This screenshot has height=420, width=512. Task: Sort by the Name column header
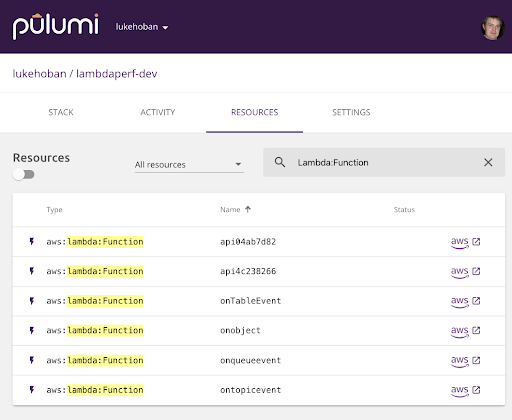pos(230,210)
